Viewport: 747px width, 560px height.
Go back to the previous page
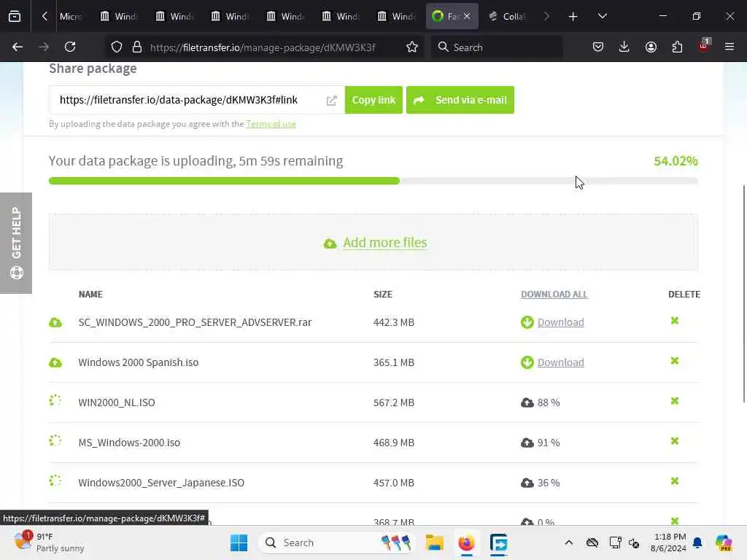18,47
